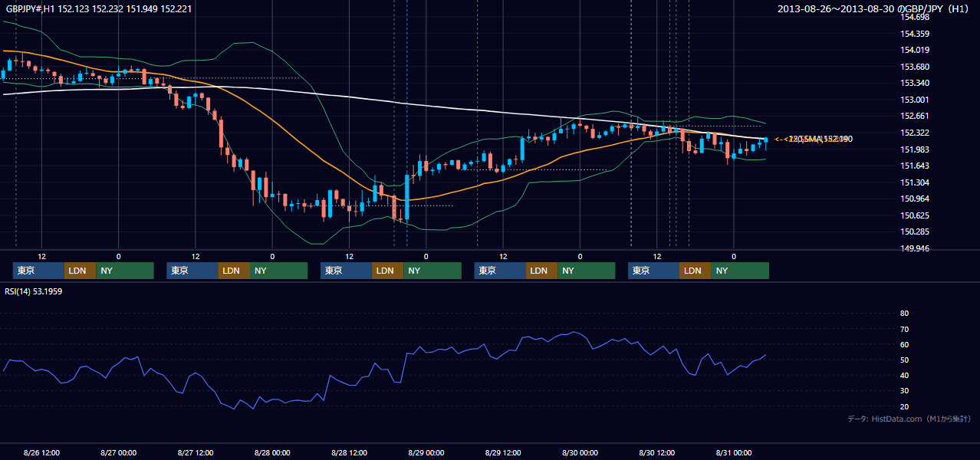Select price axis label 150.625
Image resolution: width=980 pixels, height=460 pixels.
click(x=915, y=215)
